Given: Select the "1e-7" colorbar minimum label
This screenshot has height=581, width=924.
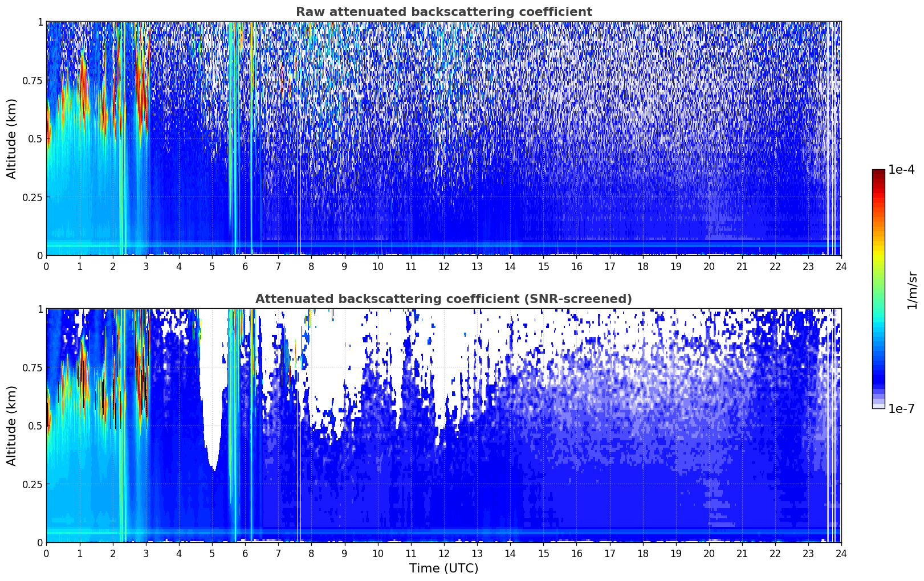Looking at the screenshot, I should (x=901, y=408).
